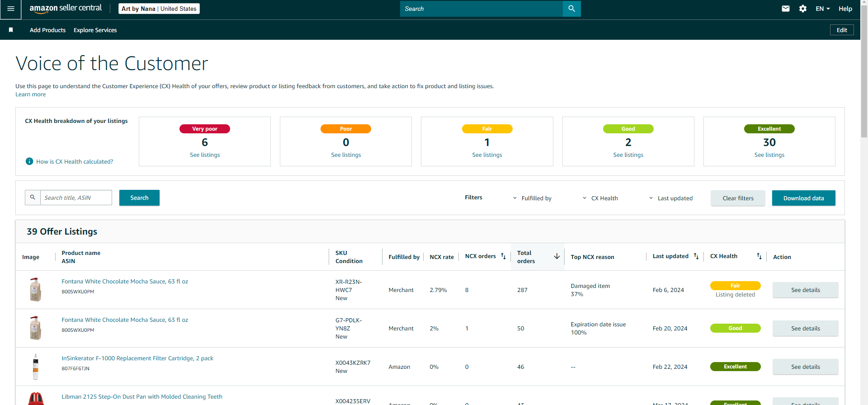Image resolution: width=868 pixels, height=405 pixels.
Task: See listings under Very poor
Action: tap(205, 155)
